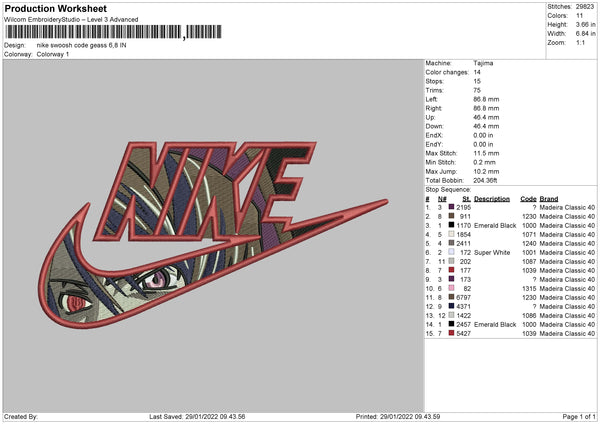
Task: Click the EndY label
Action: point(434,144)
